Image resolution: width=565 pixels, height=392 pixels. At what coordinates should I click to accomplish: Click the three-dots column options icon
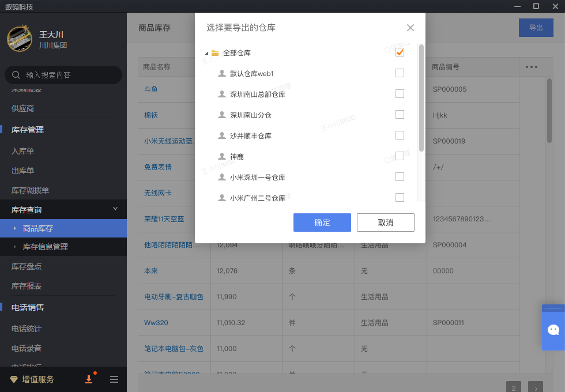[x=532, y=67]
